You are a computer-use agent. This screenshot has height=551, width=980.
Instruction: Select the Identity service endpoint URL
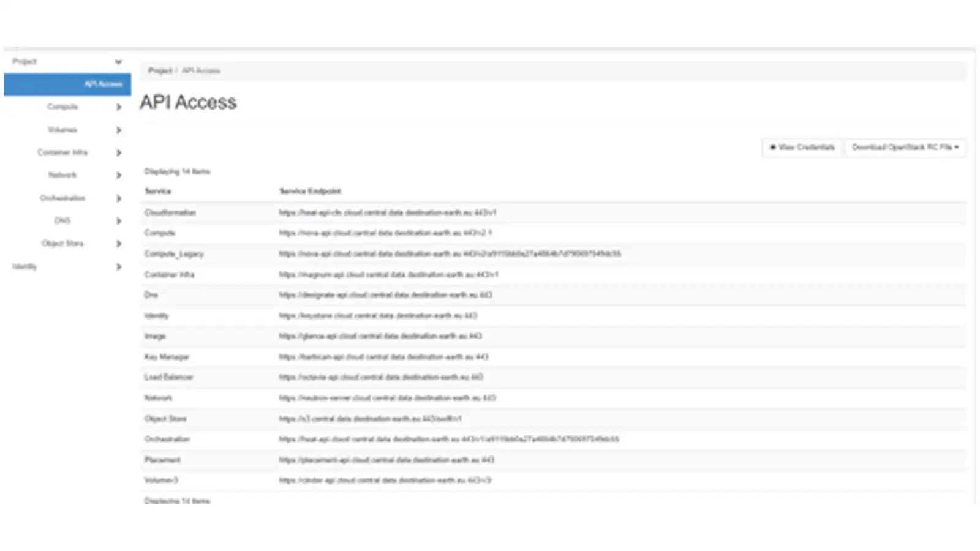click(x=378, y=316)
